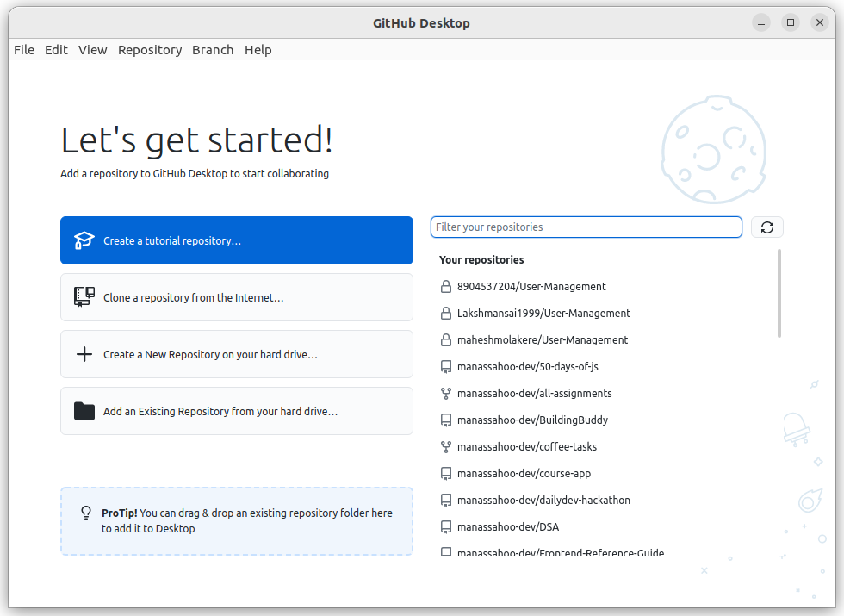The image size is (844, 616).
Task: Click the repo icon beside manassahoo-dev/BuildingBuddy
Action: coord(445,420)
